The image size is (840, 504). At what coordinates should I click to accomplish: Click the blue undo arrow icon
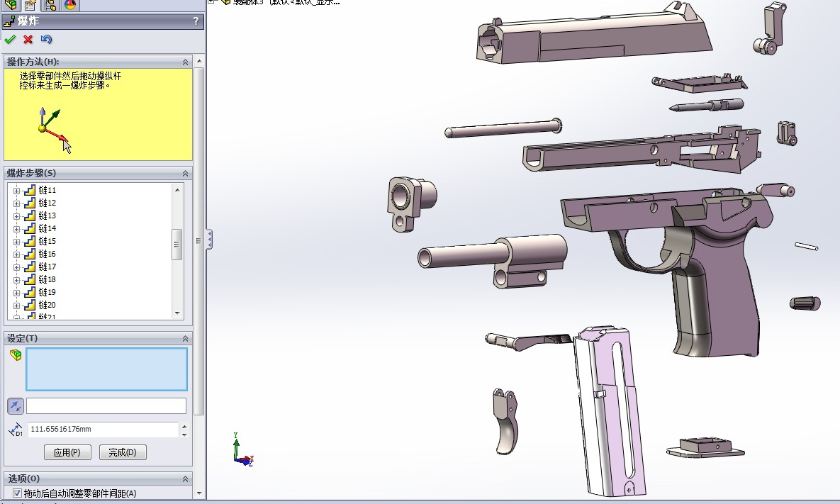47,40
